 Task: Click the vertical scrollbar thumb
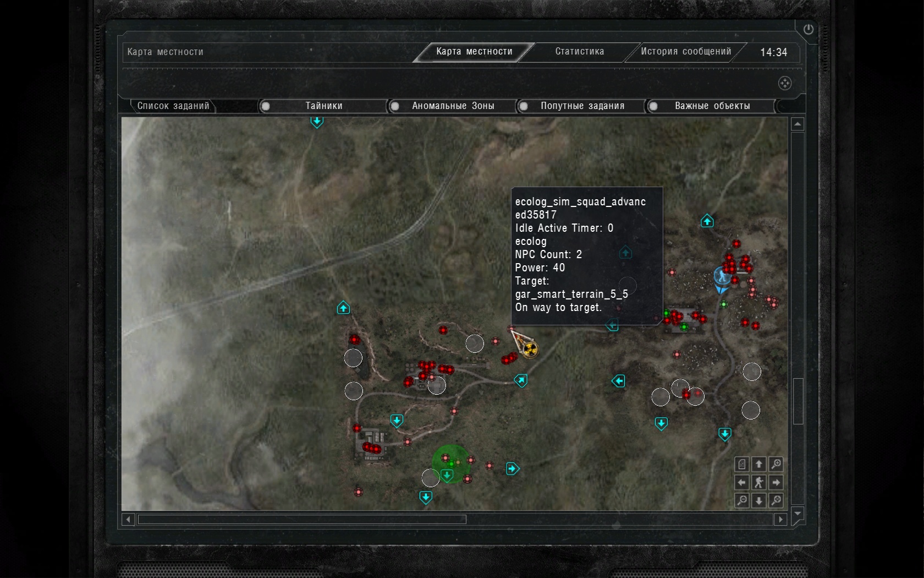click(x=798, y=401)
